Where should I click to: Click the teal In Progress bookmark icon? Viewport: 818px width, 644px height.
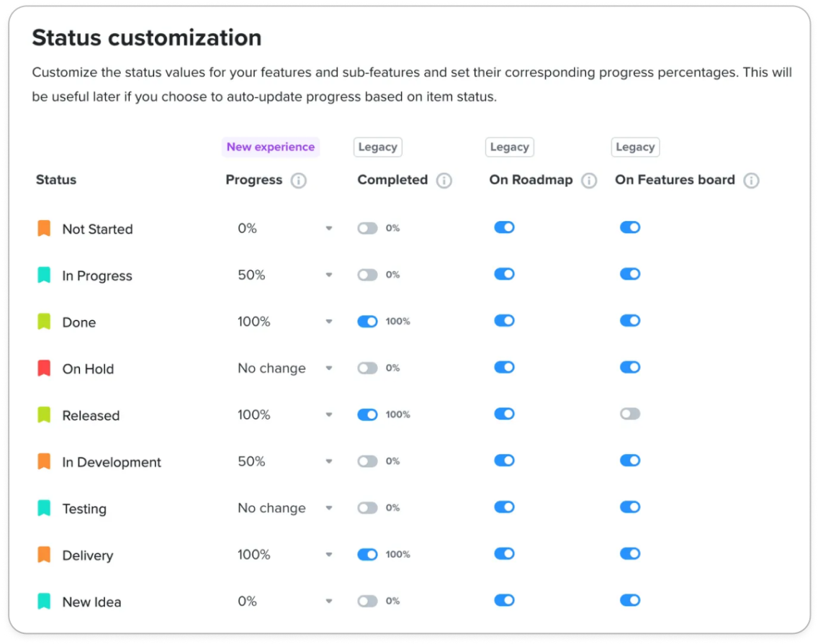point(45,275)
